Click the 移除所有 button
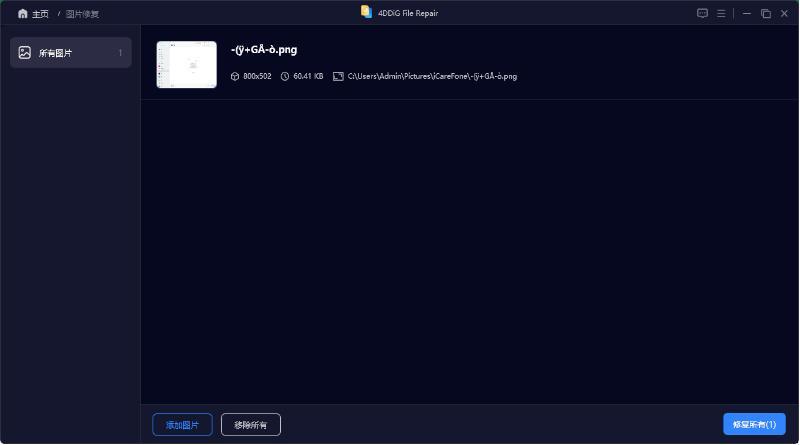The image size is (800, 445). pos(251,425)
